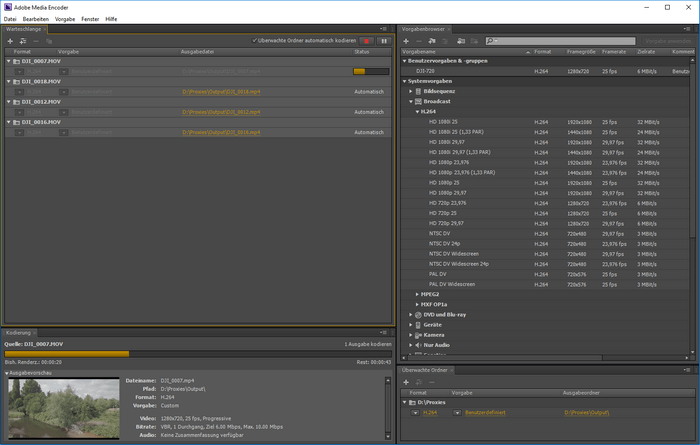
Task: Select the Überwachte Ordner tab
Action: pos(424,370)
